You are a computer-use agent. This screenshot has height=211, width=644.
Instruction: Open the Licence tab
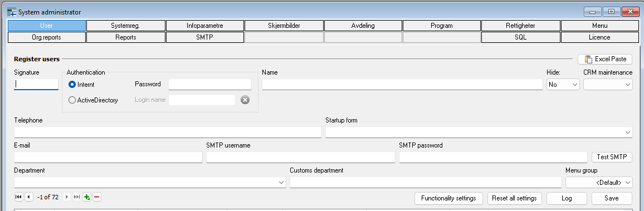[599, 37]
